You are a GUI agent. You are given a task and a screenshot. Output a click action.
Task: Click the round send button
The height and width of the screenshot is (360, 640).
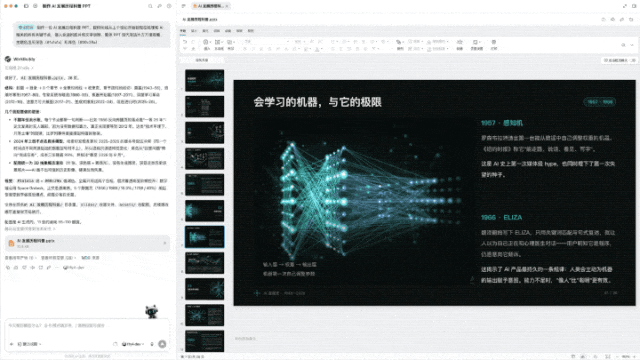[162, 344]
